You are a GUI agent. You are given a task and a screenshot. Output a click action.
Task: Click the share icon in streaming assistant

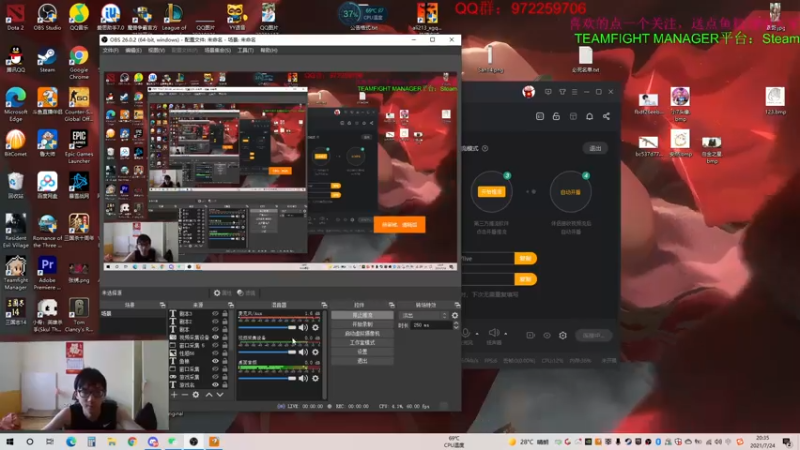607,116
